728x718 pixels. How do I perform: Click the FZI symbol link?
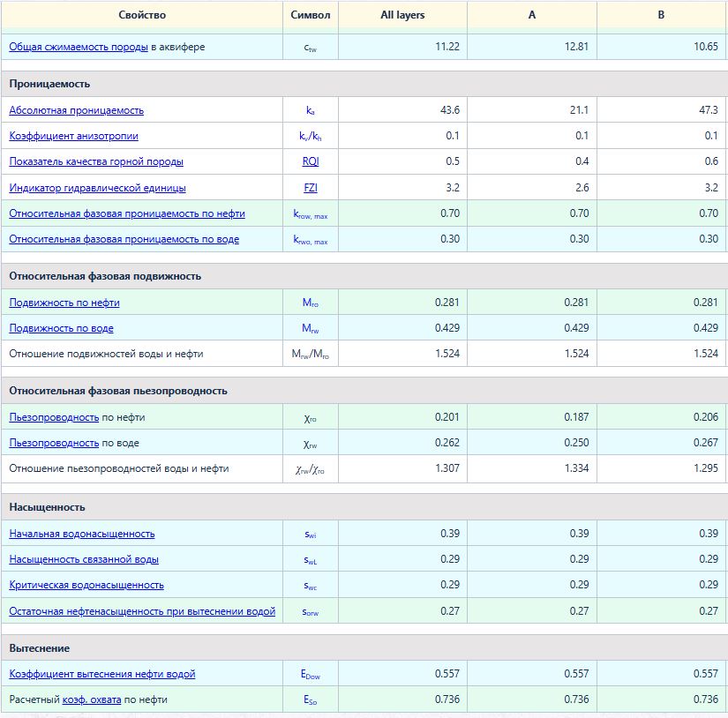(311, 188)
